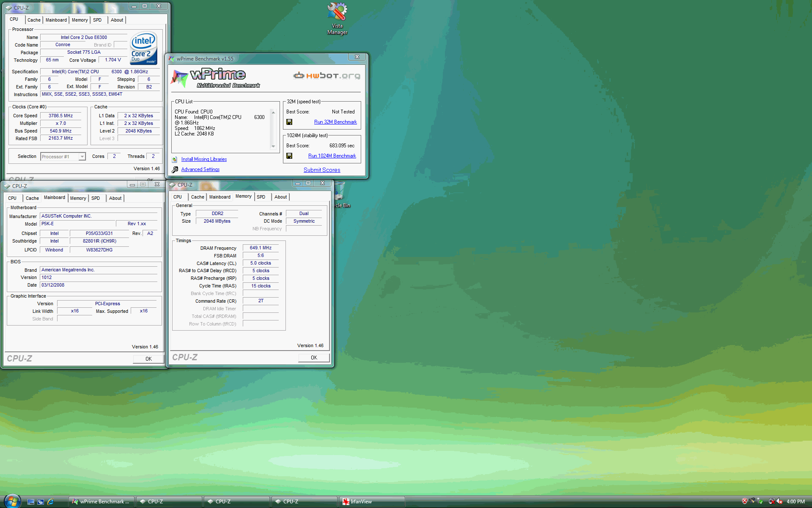812x508 pixels.
Task: Click the Install Missing Libraries icon
Action: pos(175,160)
